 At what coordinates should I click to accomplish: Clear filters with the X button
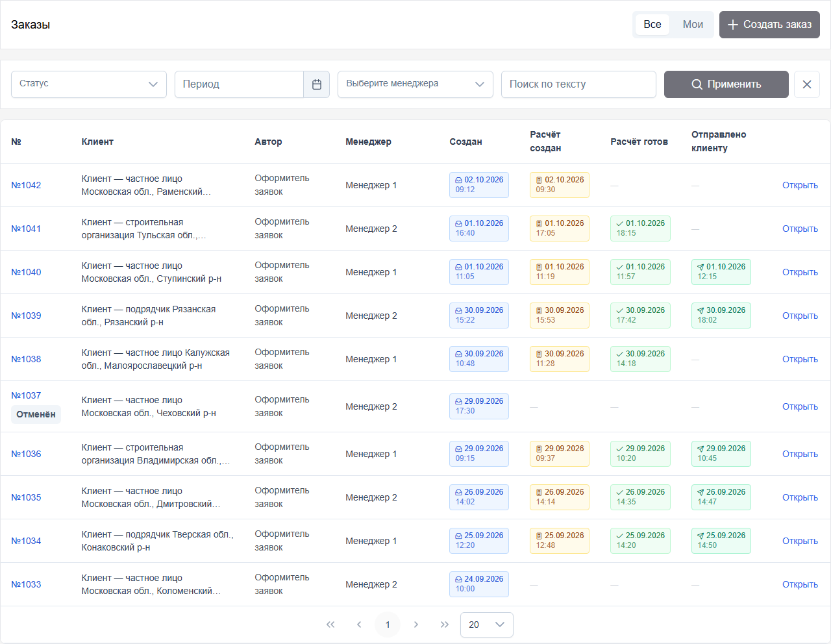coord(807,84)
